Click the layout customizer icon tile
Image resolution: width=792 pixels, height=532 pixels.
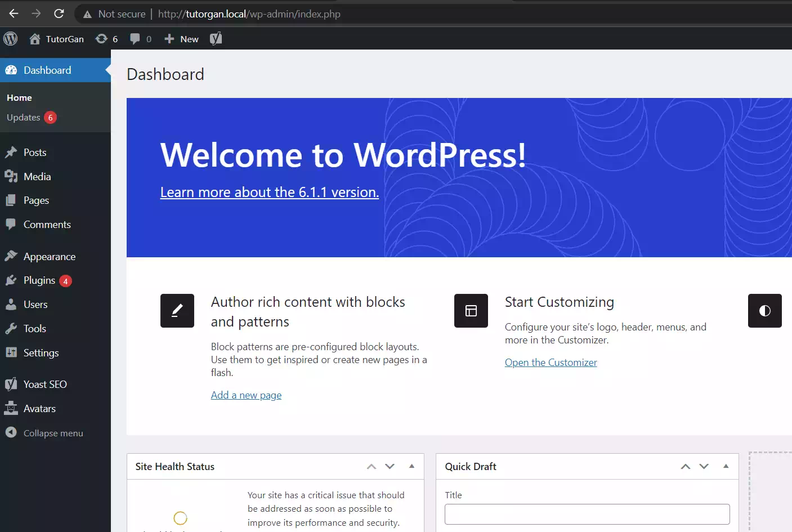471,311
